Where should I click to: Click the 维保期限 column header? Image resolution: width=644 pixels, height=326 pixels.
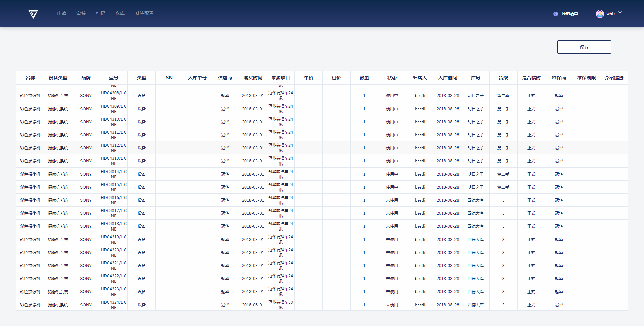(x=586, y=78)
